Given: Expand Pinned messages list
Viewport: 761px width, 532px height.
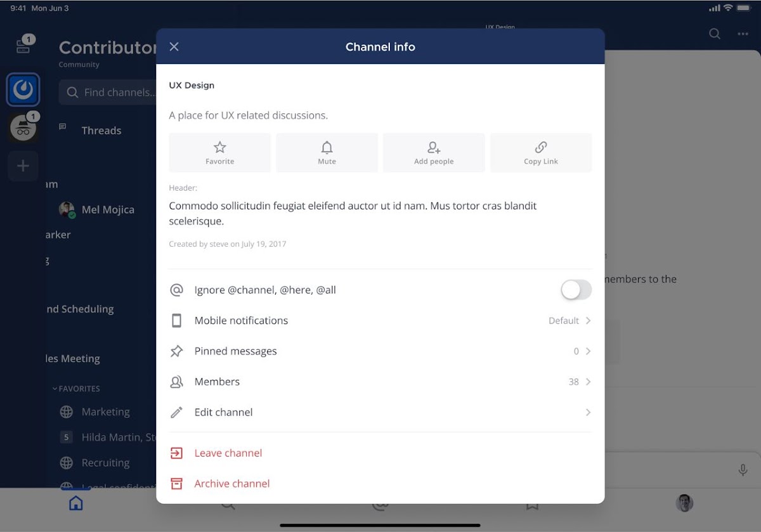Looking at the screenshot, I should coord(380,351).
